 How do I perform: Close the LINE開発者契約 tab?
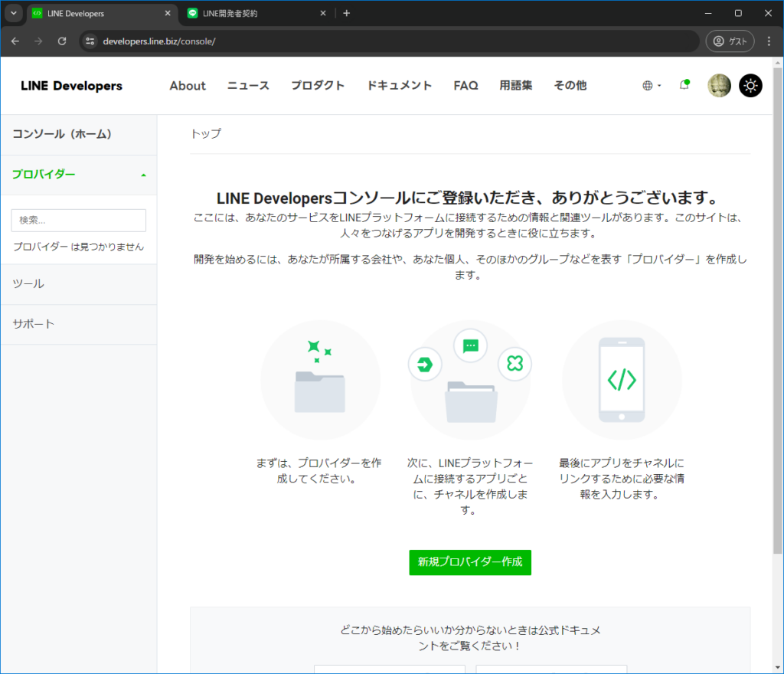323,14
